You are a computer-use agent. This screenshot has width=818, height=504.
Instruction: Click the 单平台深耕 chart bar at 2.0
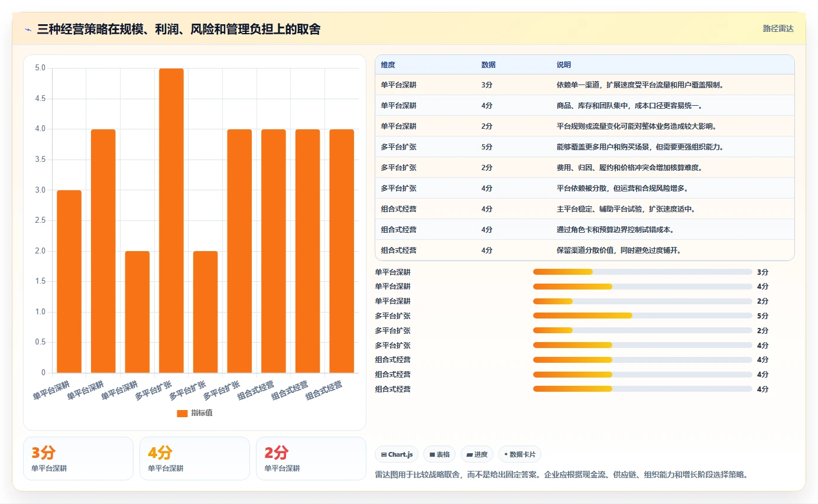tap(137, 312)
